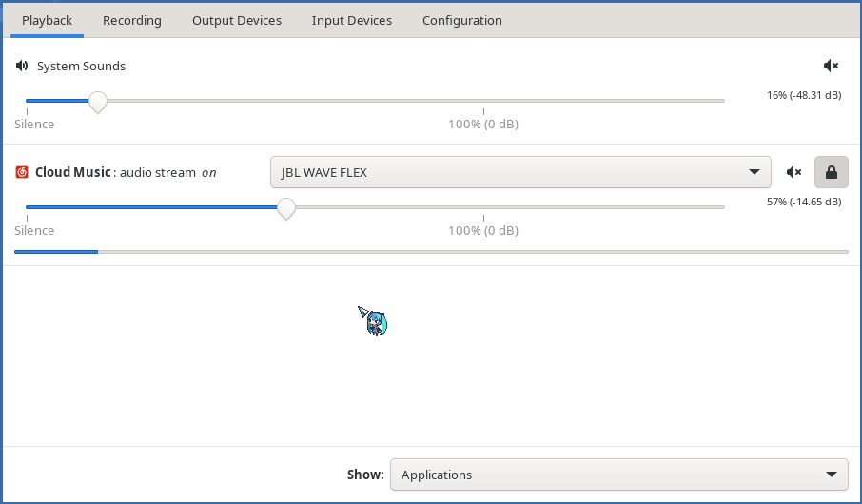Viewport: 862px width, 504px height.
Task: Open the JBL WAVE FLEX device dropdown
Action: [519, 172]
